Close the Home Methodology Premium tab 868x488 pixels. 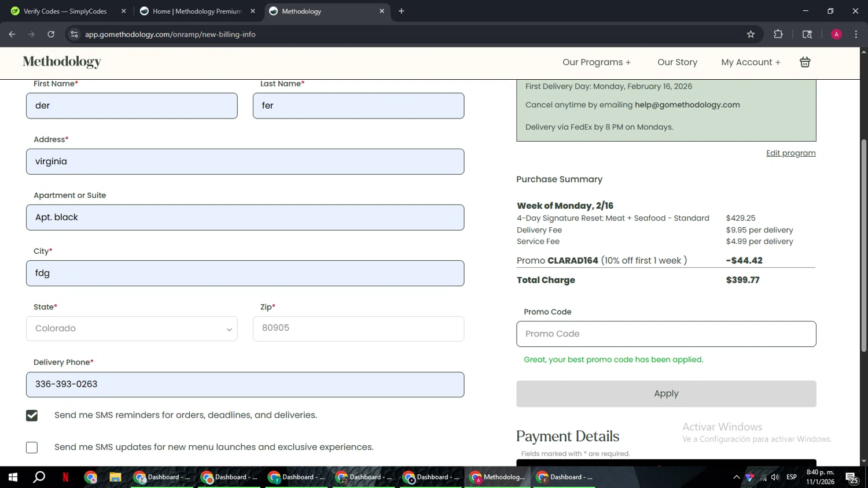click(252, 11)
